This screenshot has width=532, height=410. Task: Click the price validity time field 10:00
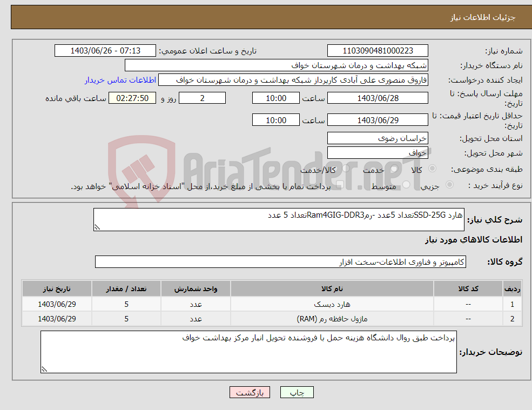point(276,120)
